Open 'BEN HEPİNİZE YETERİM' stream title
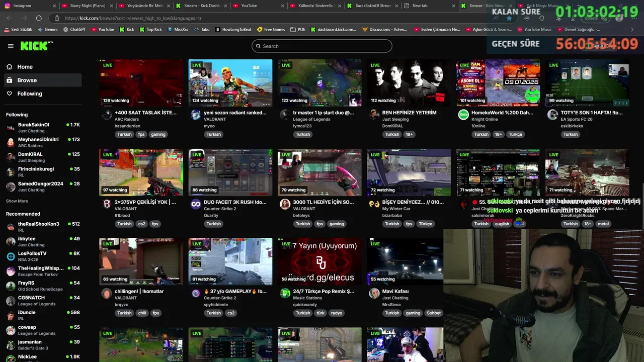This screenshot has width=644, height=362. 410,113
